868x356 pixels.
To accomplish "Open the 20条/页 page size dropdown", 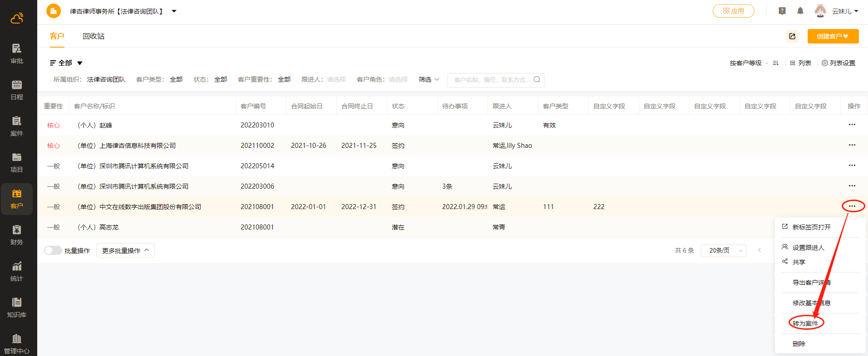I will 723,250.
